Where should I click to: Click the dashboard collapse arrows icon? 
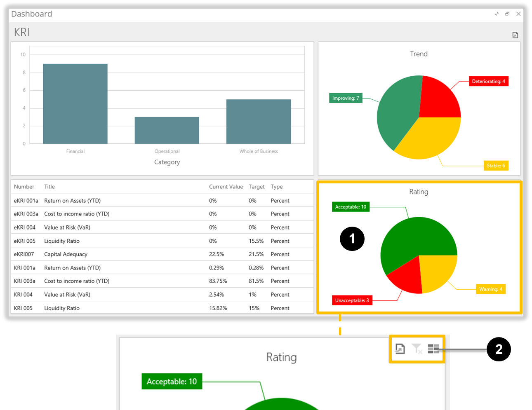point(497,14)
